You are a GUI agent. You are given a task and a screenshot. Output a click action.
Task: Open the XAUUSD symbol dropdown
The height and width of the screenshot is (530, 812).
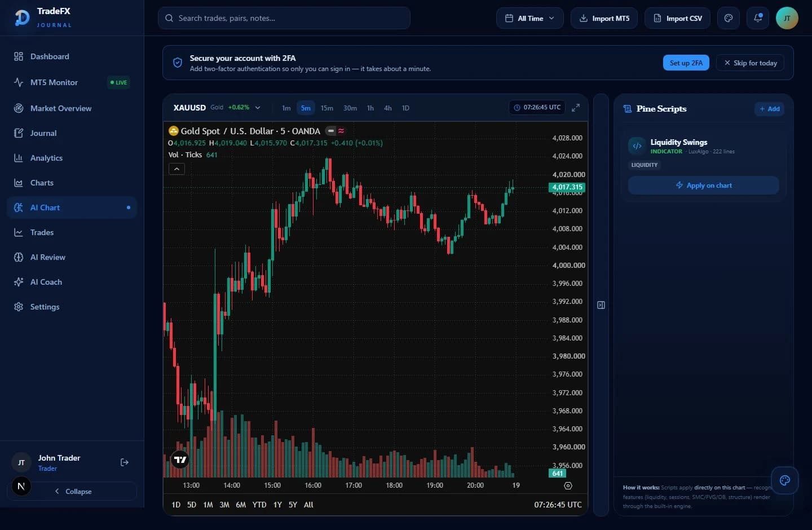point(217,108)
